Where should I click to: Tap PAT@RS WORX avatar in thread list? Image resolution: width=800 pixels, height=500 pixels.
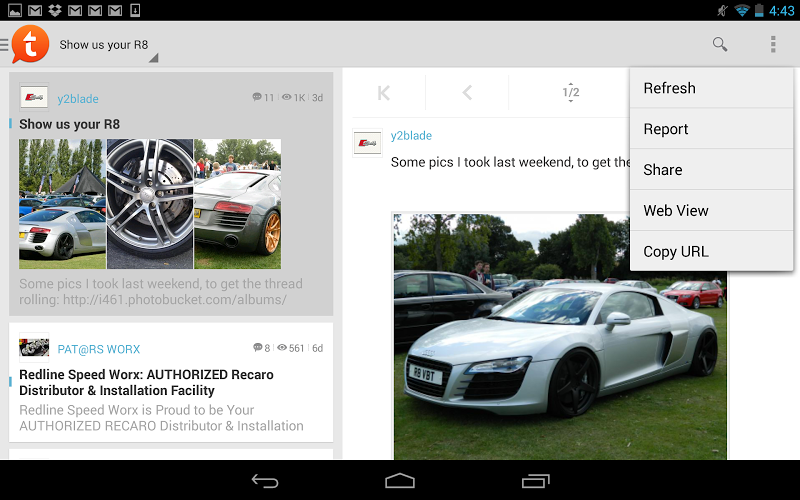point(34,348)
